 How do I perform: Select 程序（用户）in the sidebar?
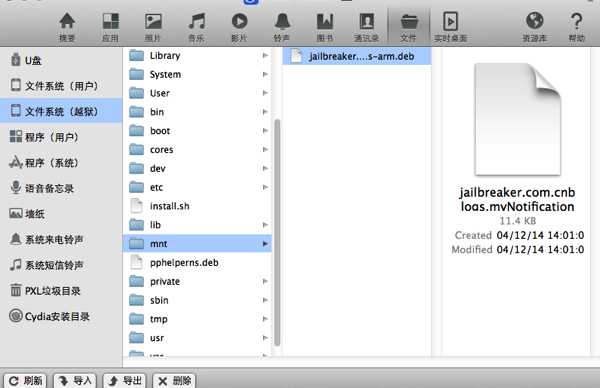[61, 137]
